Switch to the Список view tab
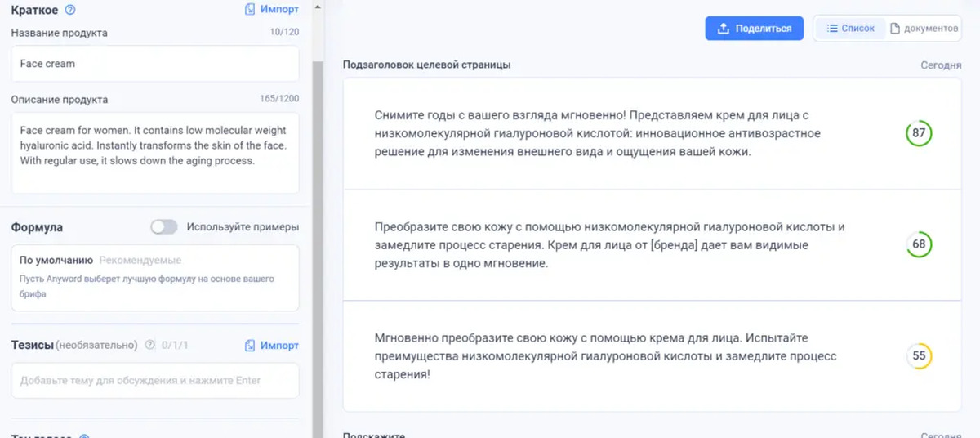Screen dimensions: 980x438 tap(850, 28)
